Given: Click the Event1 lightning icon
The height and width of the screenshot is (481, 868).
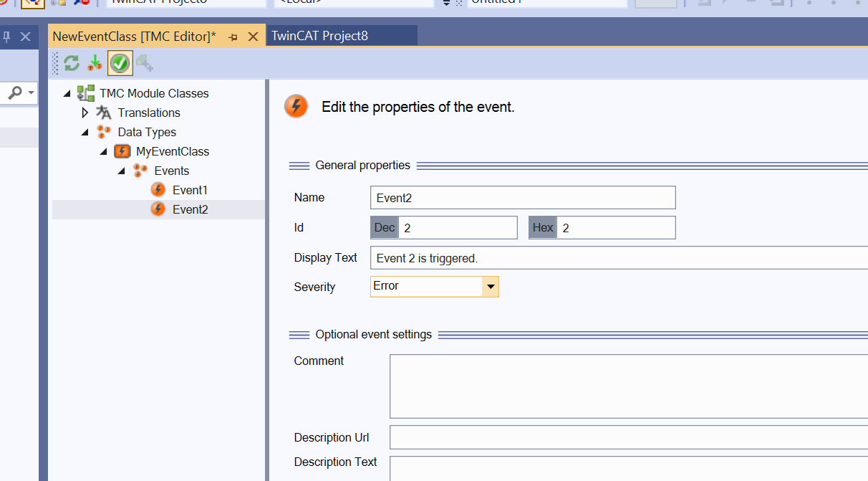Looking at the screenshot, I should click(158, 190).
